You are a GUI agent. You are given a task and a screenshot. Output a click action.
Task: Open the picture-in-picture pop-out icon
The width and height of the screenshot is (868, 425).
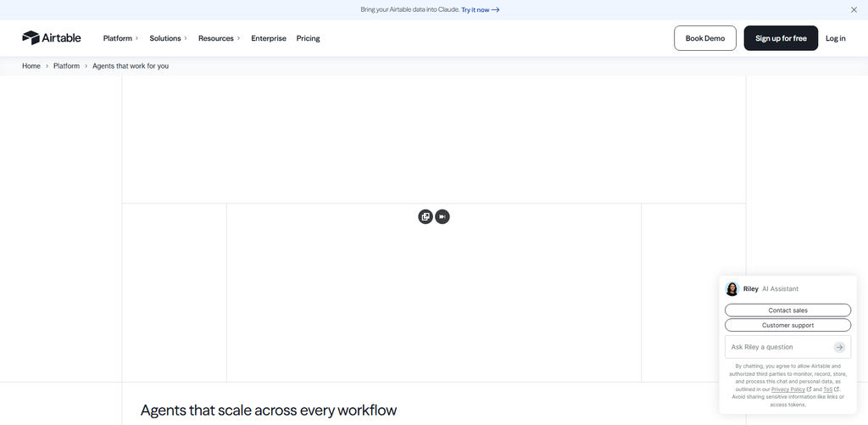[426, 216]
